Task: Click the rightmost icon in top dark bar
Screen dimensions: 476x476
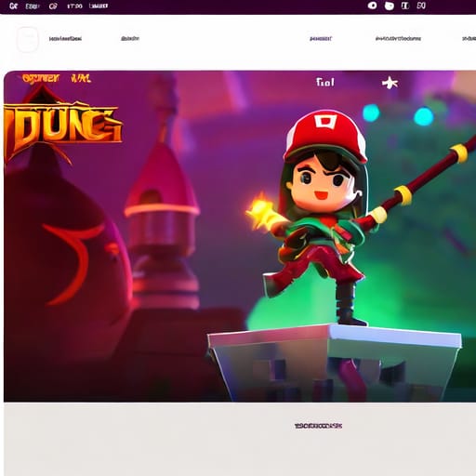Action: pyautogui.click(x=421, y=6)
